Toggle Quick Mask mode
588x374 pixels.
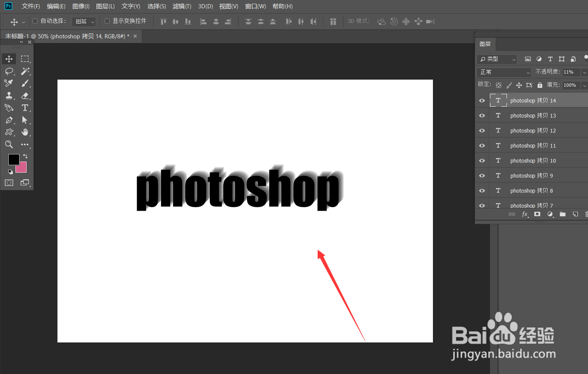(x=9, y=183)
